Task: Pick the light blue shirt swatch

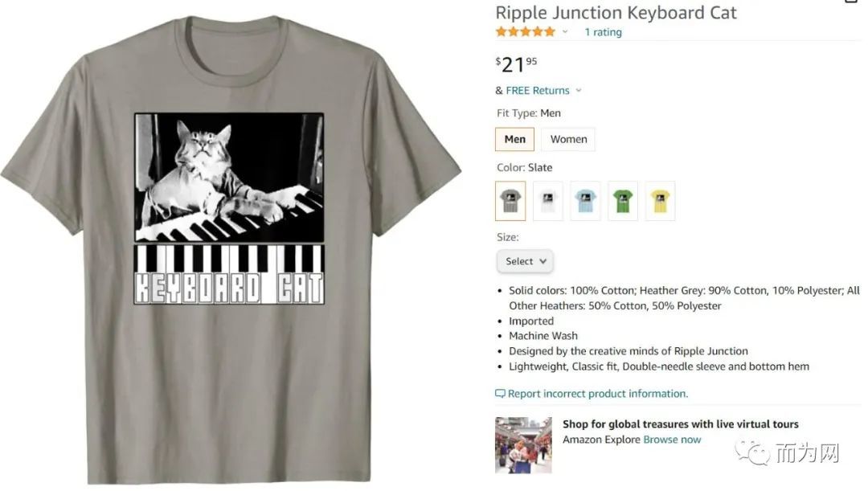Action: 585,201
